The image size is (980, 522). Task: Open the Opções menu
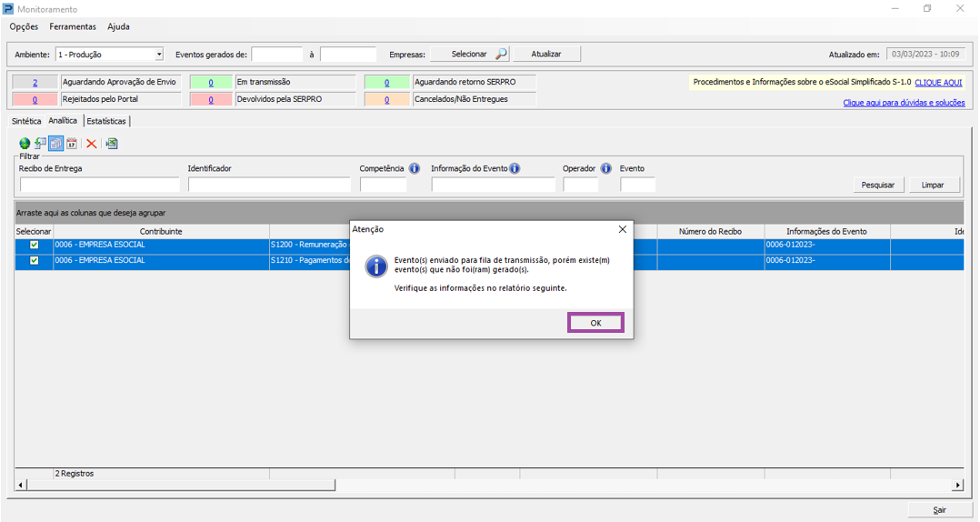coord(24,27)
